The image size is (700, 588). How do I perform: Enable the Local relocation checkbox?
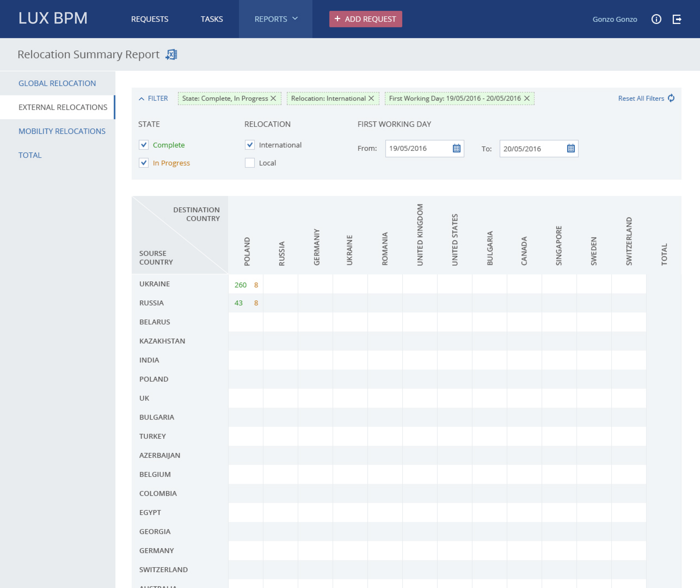pyautogui.click(x=250, y=163)
